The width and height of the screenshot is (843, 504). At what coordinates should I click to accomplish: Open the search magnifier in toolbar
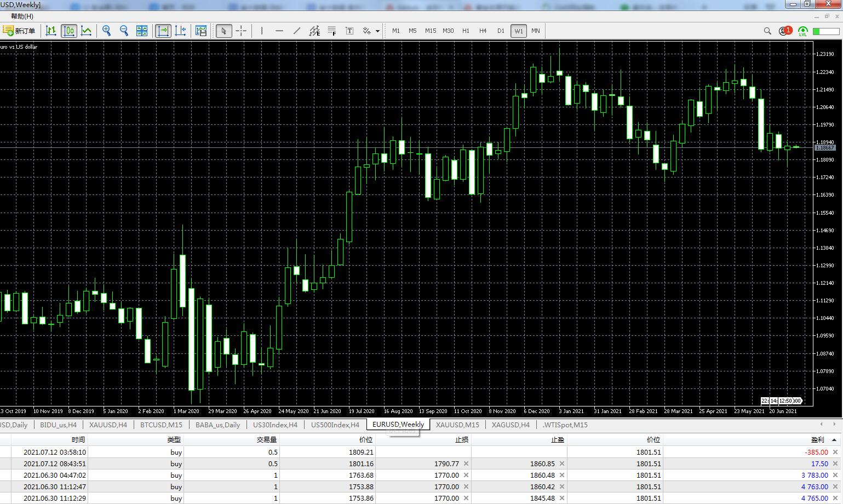tap(767, 31)
